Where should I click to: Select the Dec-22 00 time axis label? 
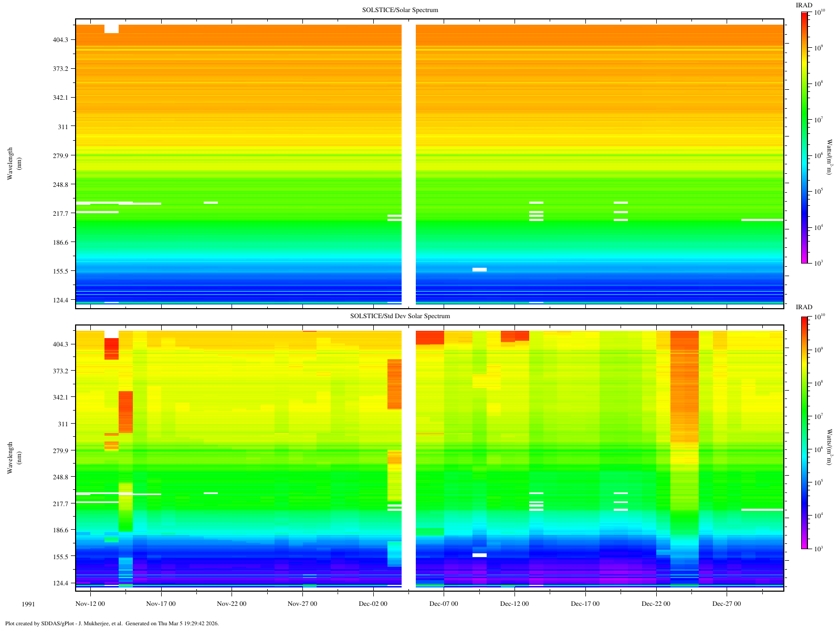[x=656, y=604]
